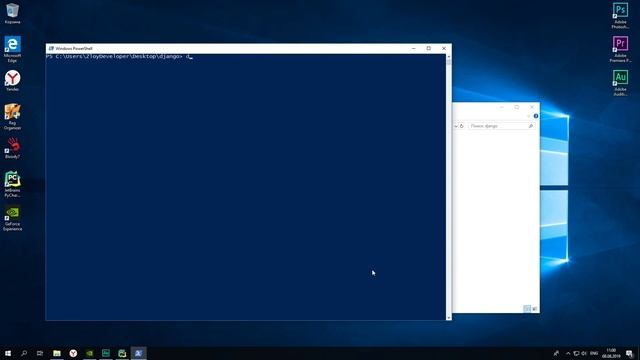Screen dimensions: 640x360
Task: Switch Explorer to details view
Action: click(x=527, y=309)
